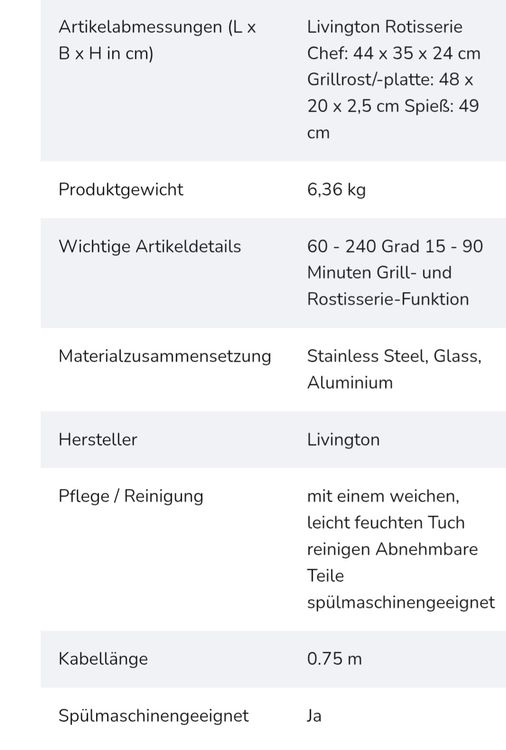Click the Materialzusammensetzung label
Viewport: 506px width, 750px height.
point(165,356)
